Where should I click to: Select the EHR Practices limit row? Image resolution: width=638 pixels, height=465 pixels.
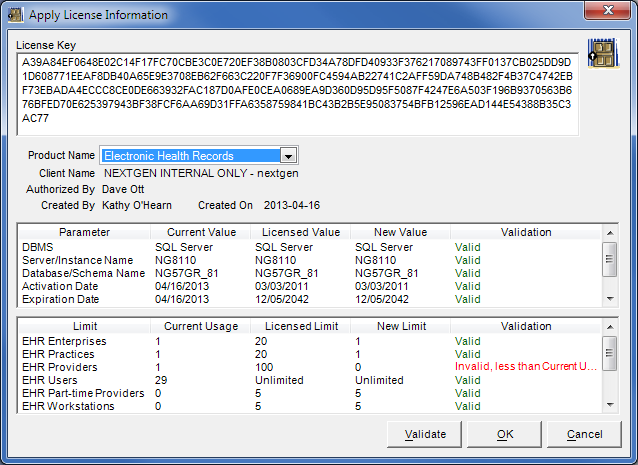tap(309, 354)
